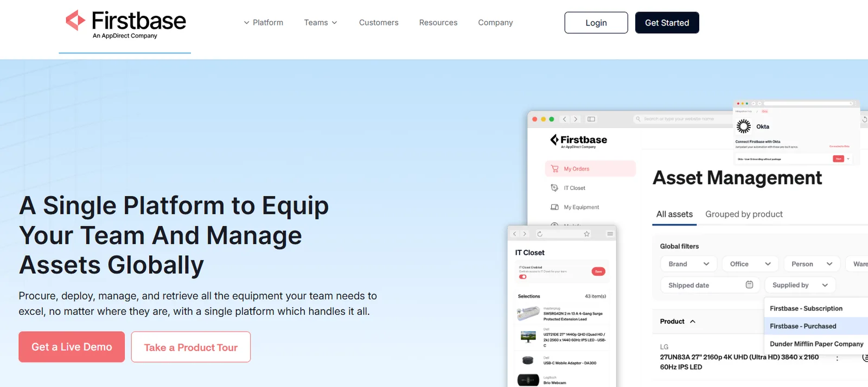Click forward arrow in the IT Closet window
Viewport: 868px width, 387px height.
click(524, 234)
